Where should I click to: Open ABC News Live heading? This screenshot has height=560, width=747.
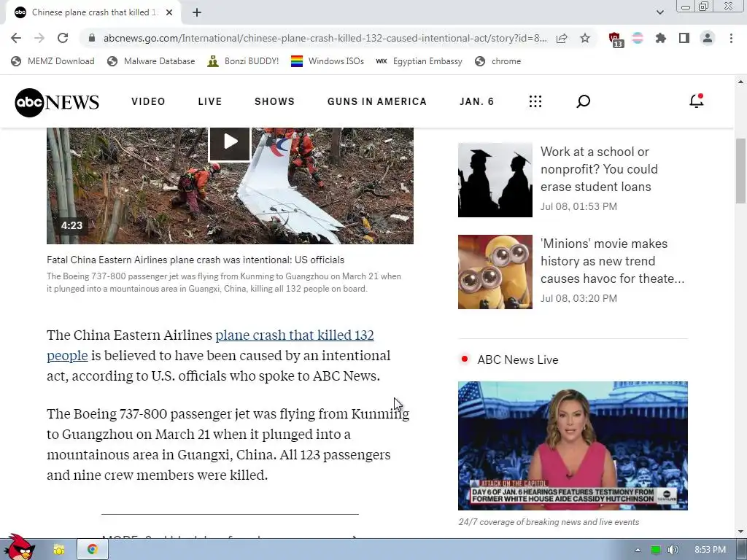point(517,359)
